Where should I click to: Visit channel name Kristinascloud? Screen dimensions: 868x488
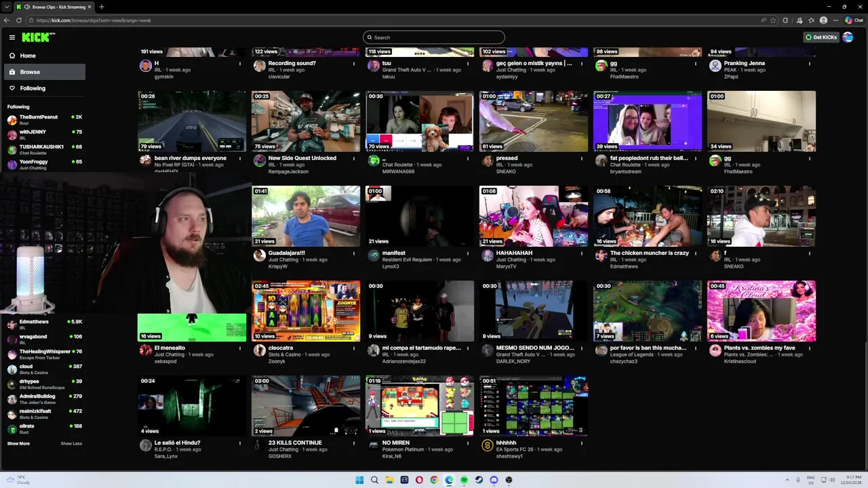[740, 361]
